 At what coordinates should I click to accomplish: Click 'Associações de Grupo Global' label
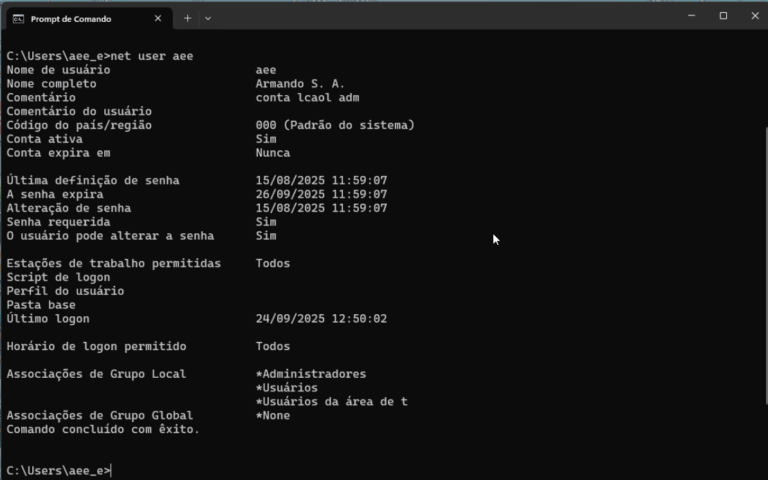pos(100,415)
